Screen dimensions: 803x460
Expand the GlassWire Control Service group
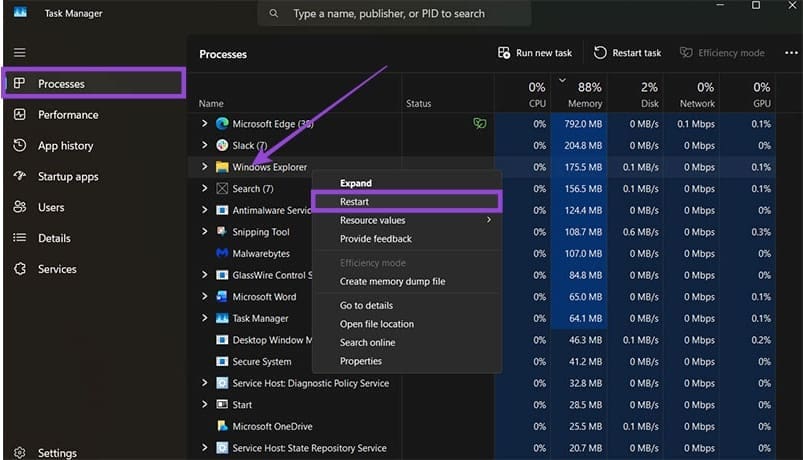[204, 275]
